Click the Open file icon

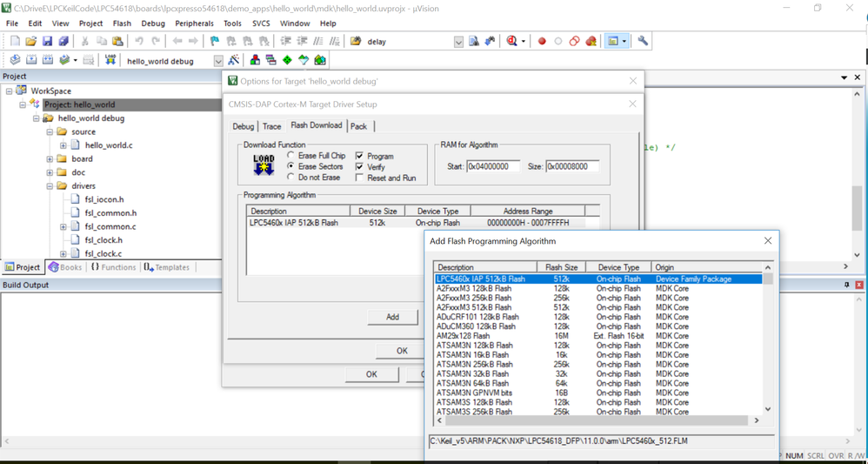pyautogui.click(x=31, y=42)
